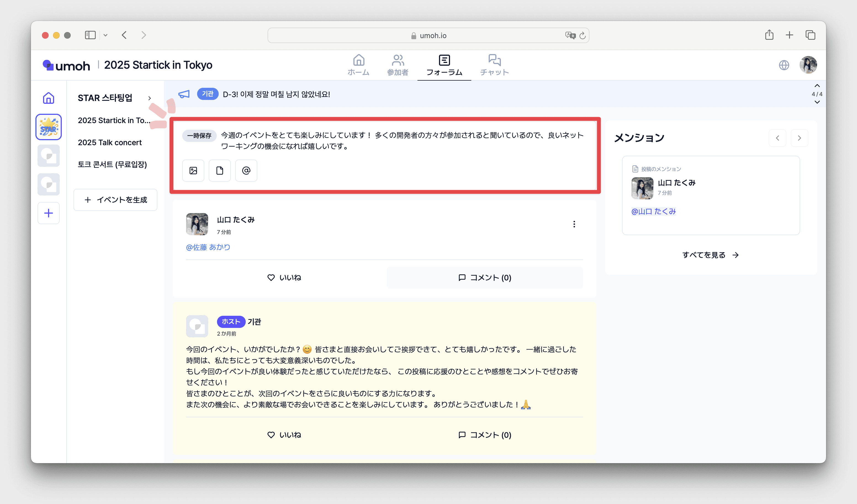Click the Safari share icon
857x504 pixels.
coord(769,35)
